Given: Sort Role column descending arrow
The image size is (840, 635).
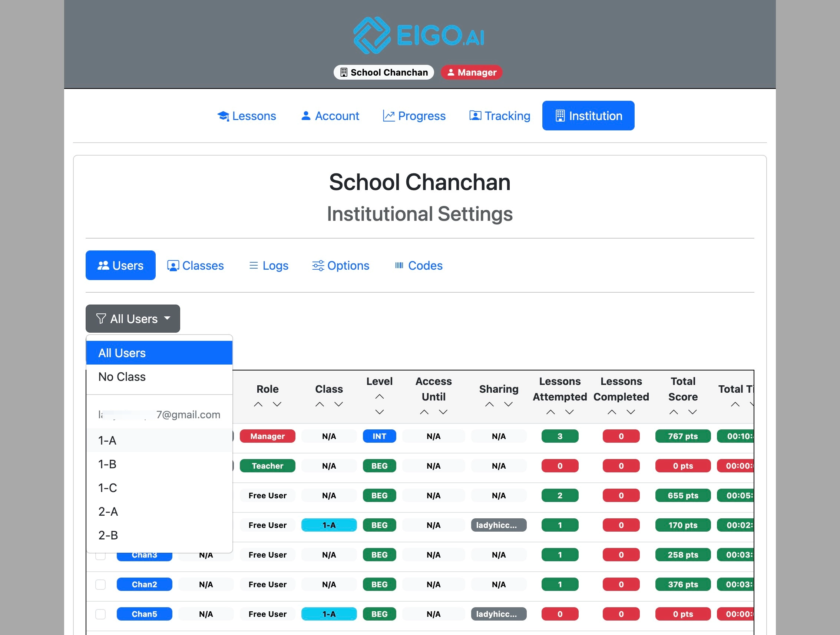Looking at the screenshot, I should [x=277, y=404].
